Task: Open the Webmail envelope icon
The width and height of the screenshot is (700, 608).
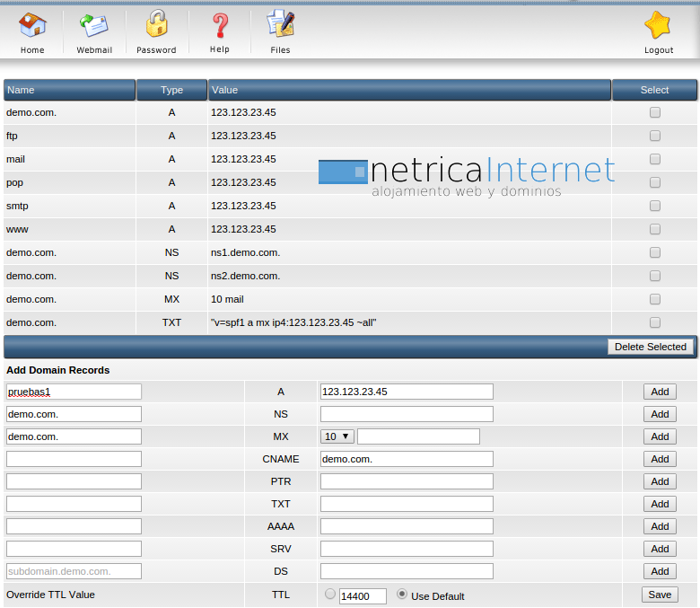Action: point(94,26)
